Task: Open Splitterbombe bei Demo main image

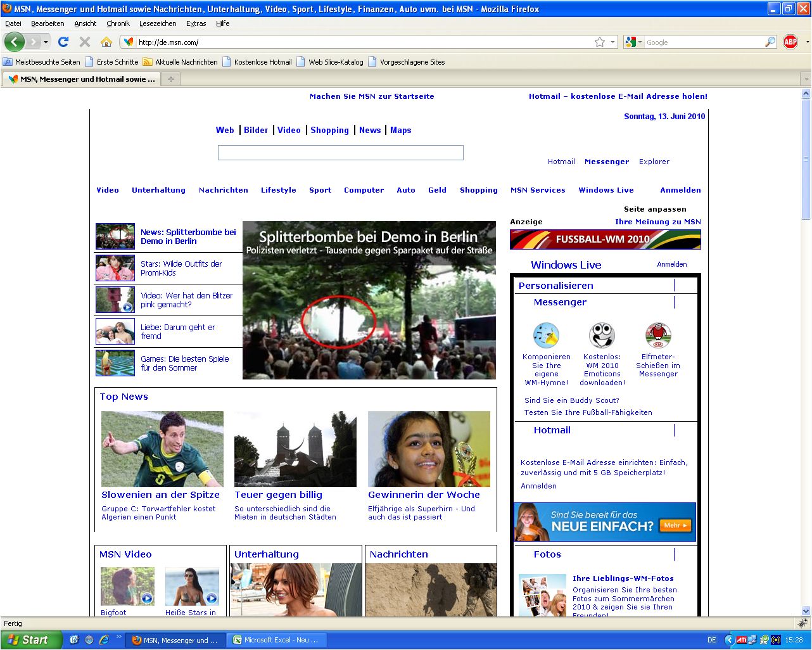Action: pos(369,300)
